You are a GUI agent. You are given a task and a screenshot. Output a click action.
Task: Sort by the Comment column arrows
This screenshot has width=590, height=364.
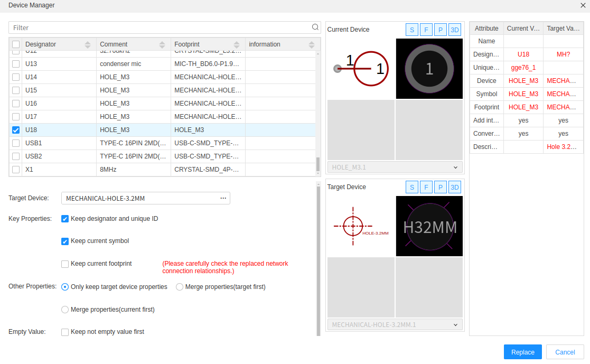(x=162, y=44)
